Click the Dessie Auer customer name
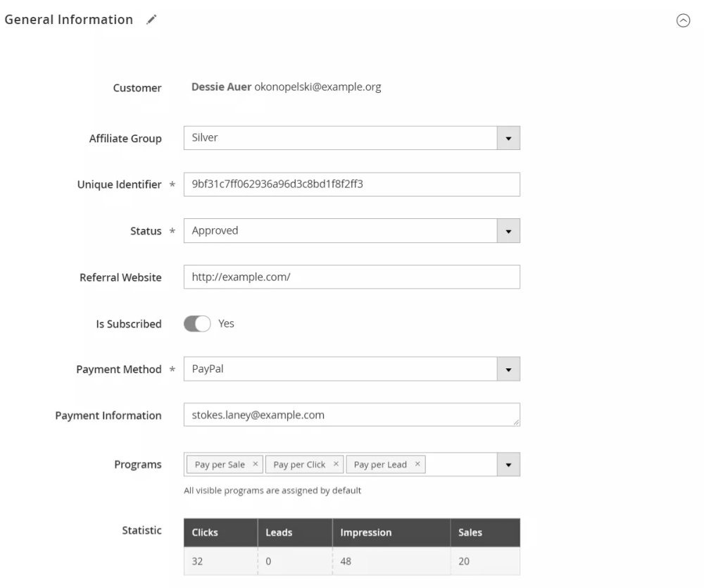Image resolution: width=704 pixels, height=588 pixels. coord(221,88)
